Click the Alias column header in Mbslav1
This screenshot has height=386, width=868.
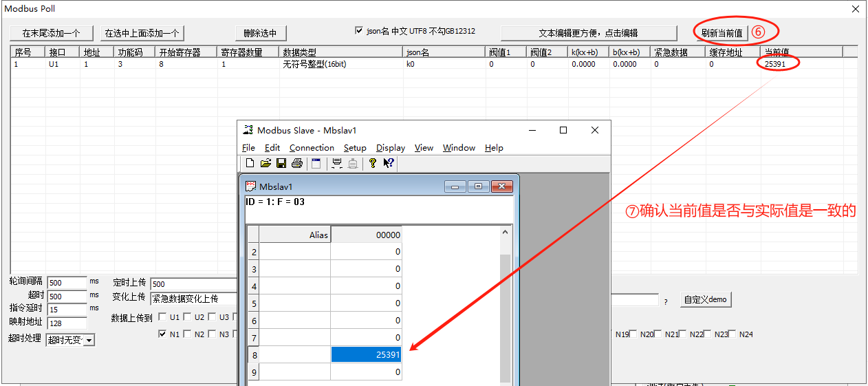click(x=295, y=235)
